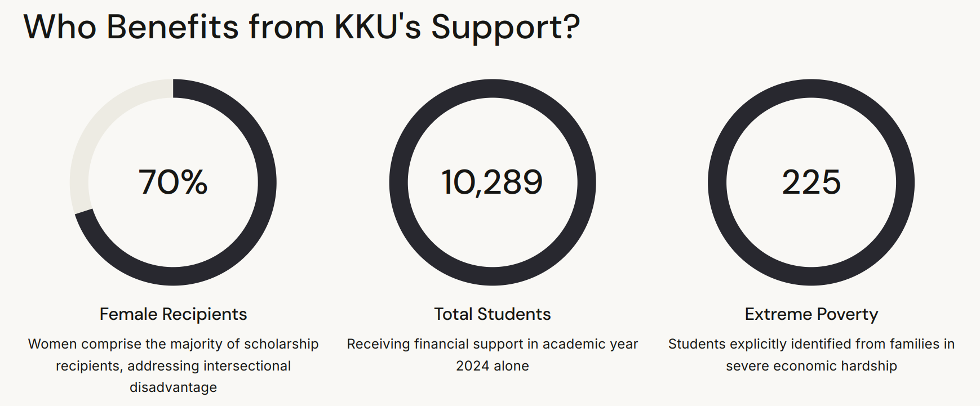Click the word 'disadvantage' under Female Recipients
Screen dimensions: 980x406
click(173, 387)
